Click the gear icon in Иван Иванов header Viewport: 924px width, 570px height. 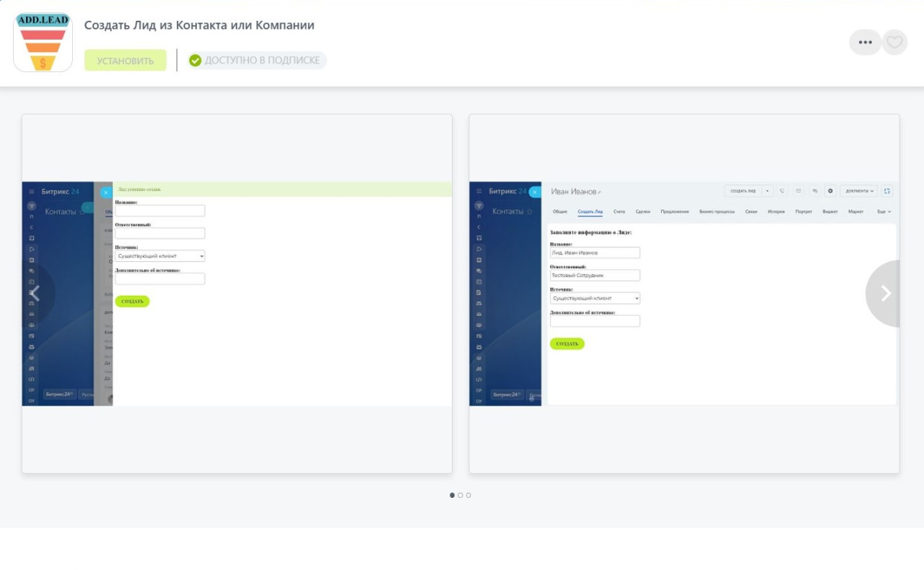click(x=830, y=191)
